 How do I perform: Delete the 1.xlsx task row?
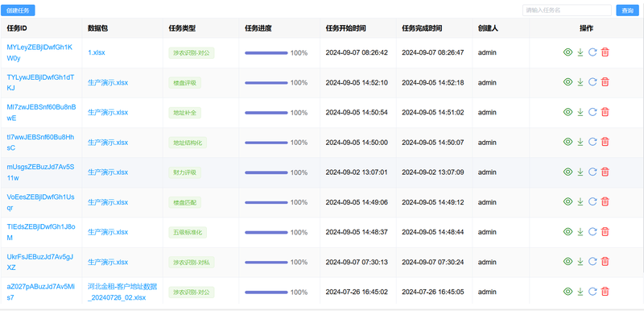[605, 52]
